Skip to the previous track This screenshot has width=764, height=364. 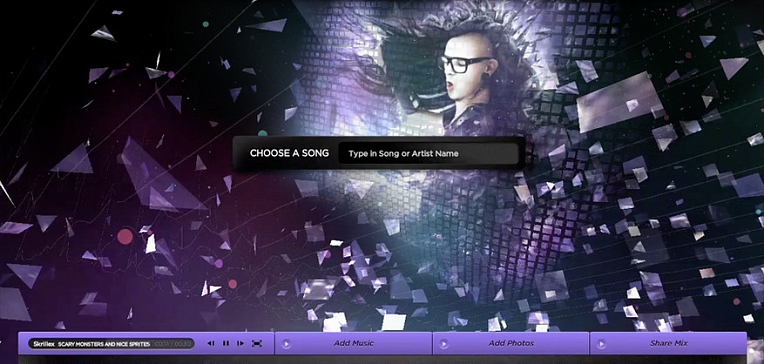coord(210,344)
